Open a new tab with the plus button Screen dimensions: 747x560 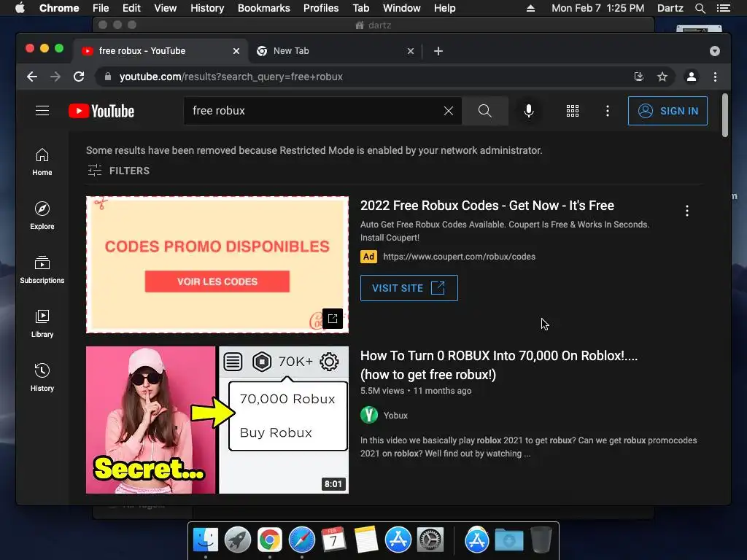click(438, 51)
